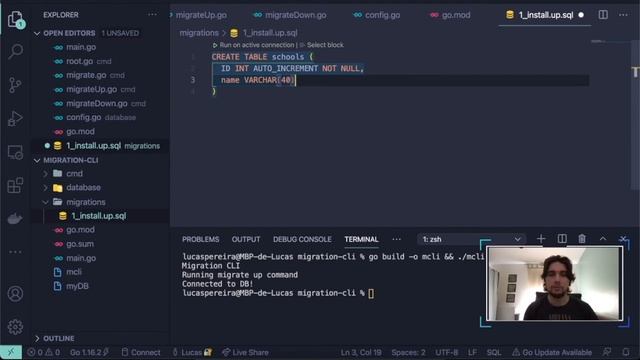The image size is (640, 360).
Task: Open editor more actions menu
Action: (x=623, y=15)
